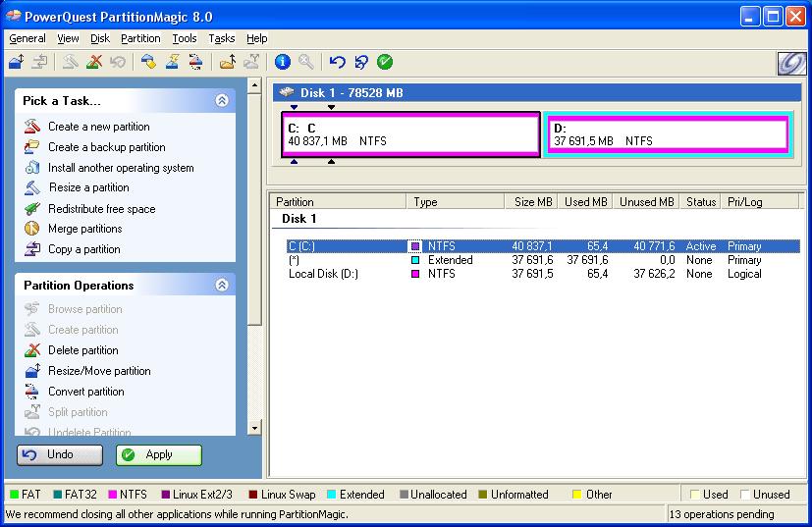Click the Convert partition operation link
The height and width of the screenshot is (527, 812).
click(x=86, y=392)
